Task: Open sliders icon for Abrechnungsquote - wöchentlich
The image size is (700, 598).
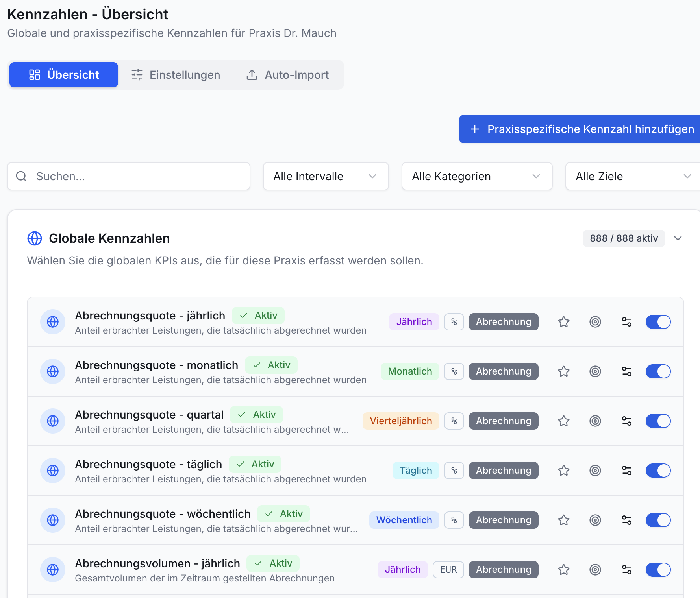Action: point(627,520)
